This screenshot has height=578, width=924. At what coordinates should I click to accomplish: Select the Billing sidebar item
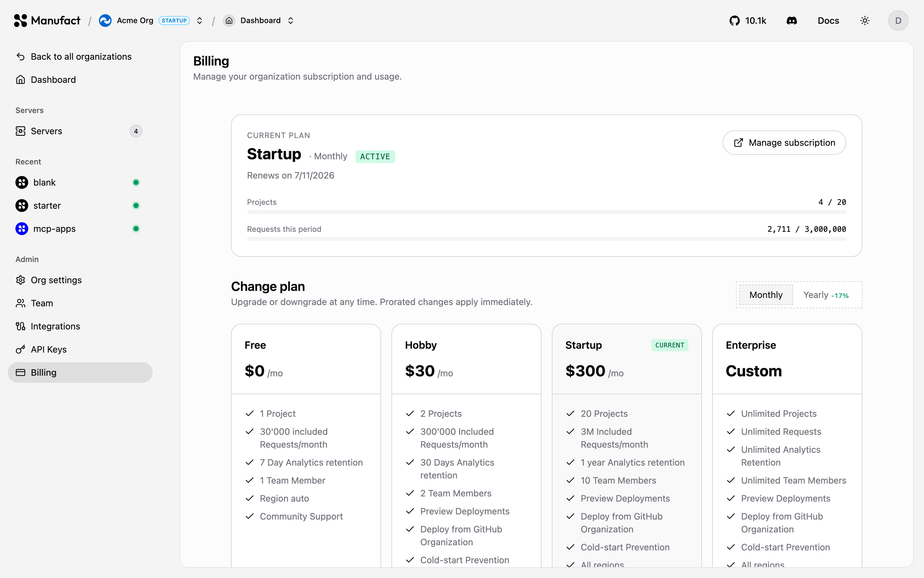pyautogui.click(x=80, y=372)
